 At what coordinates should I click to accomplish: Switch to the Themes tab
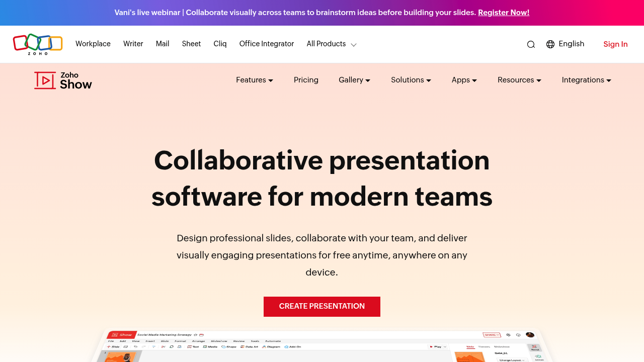[484, 346]
